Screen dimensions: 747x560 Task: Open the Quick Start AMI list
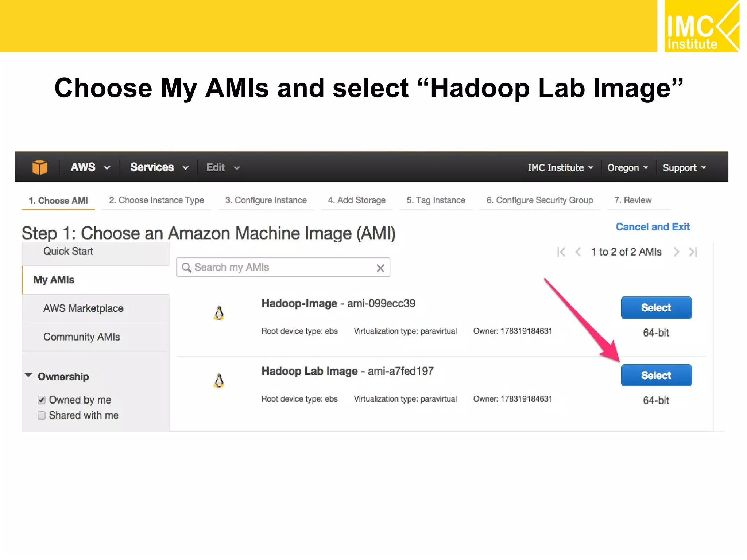click(96, 252)
